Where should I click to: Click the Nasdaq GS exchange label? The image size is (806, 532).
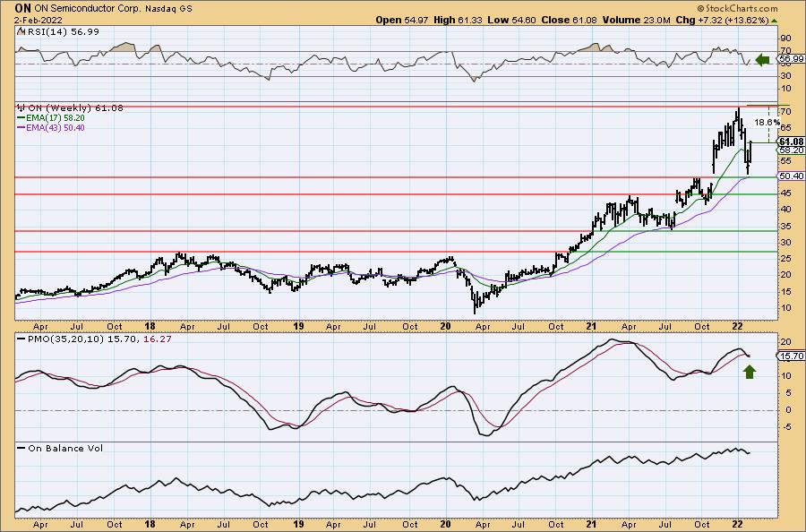[x=168, y=9]
